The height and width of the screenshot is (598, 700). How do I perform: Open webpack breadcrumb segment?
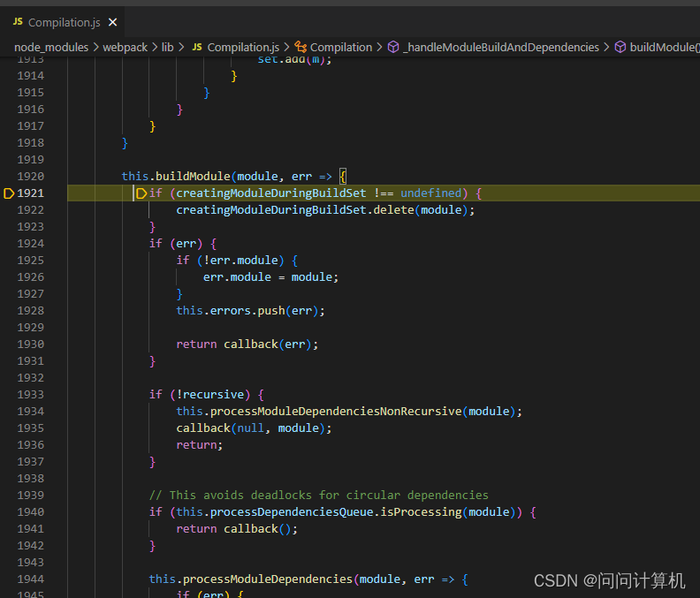125,48
